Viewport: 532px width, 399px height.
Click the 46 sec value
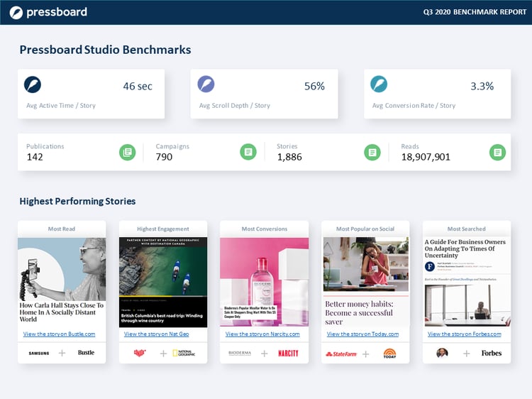click(138, 86)
